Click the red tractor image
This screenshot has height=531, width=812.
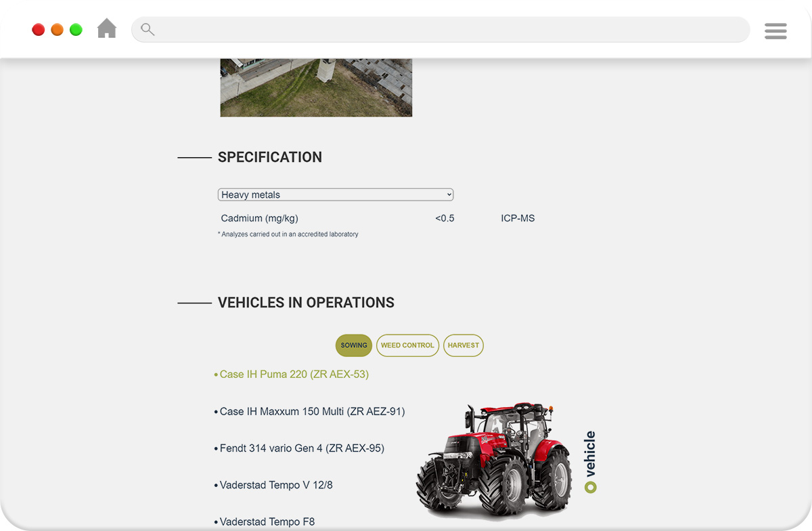pos(494,459)
